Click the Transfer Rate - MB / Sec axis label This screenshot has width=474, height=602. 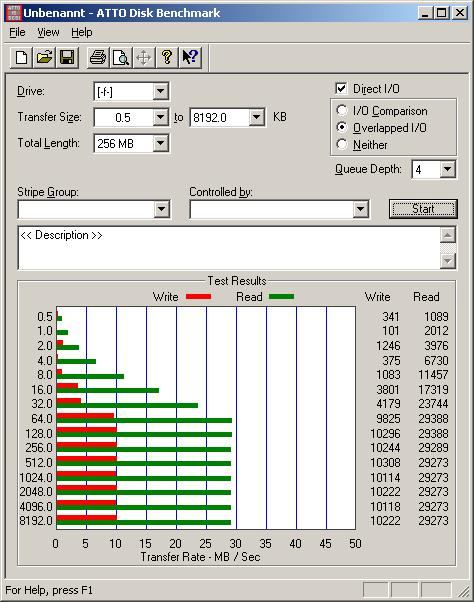[200, 557]
